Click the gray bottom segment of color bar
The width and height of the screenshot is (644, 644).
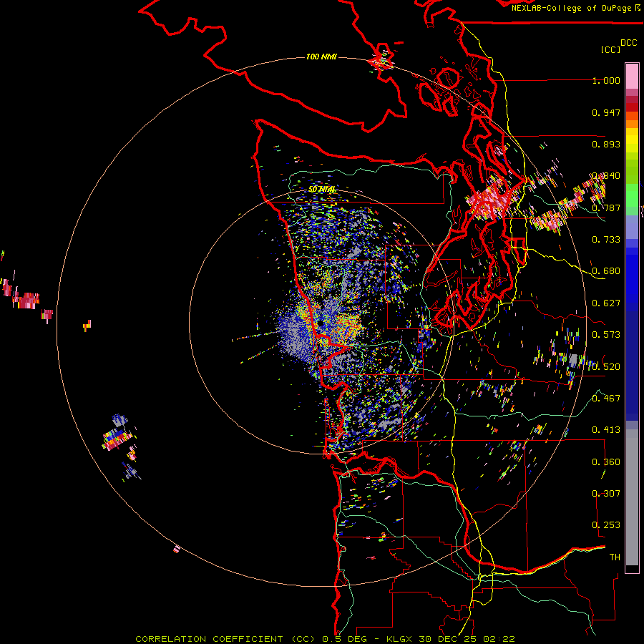pyautogui.click(x=632, y=497)
